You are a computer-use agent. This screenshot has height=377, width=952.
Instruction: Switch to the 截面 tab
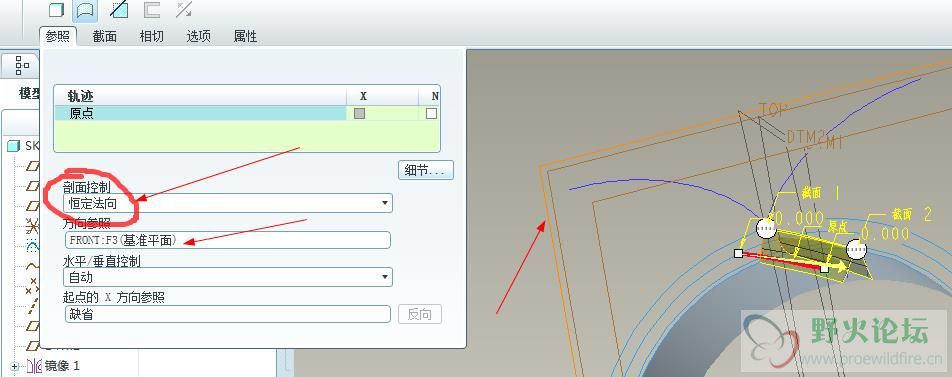[x=104, y=36]
